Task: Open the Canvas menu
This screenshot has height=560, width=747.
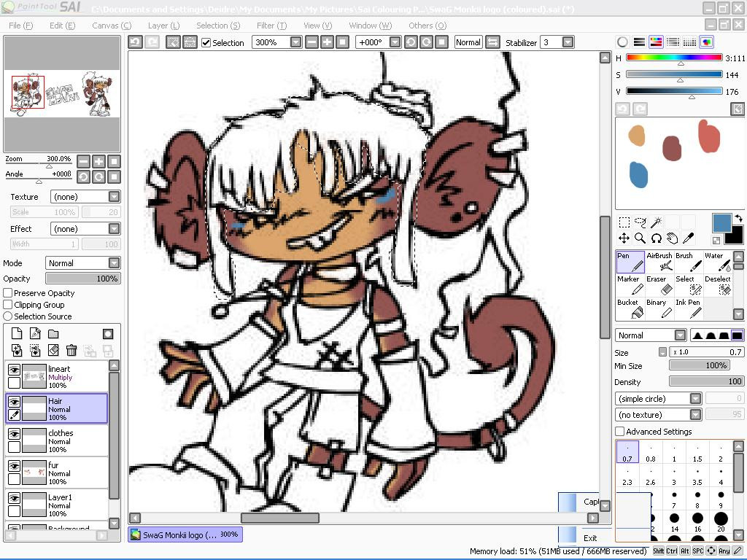Action: coord(112,26)
